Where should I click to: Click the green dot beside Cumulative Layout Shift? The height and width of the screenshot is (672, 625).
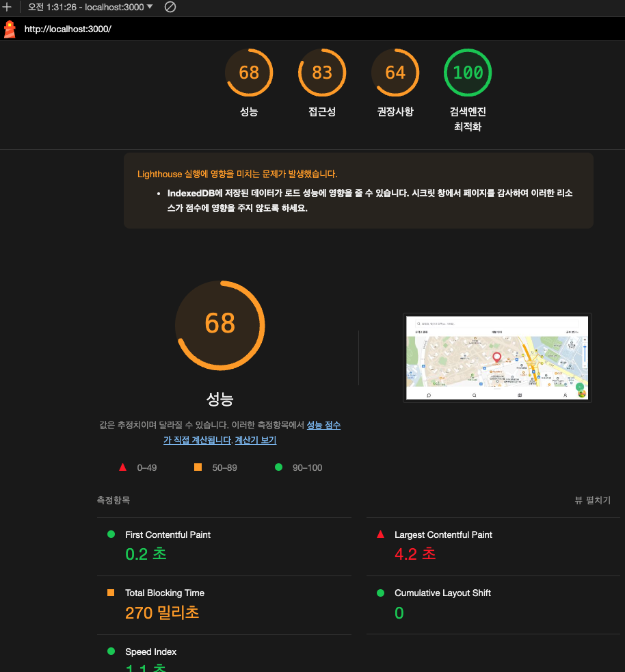pyautogui.click(x=380, y=593)
